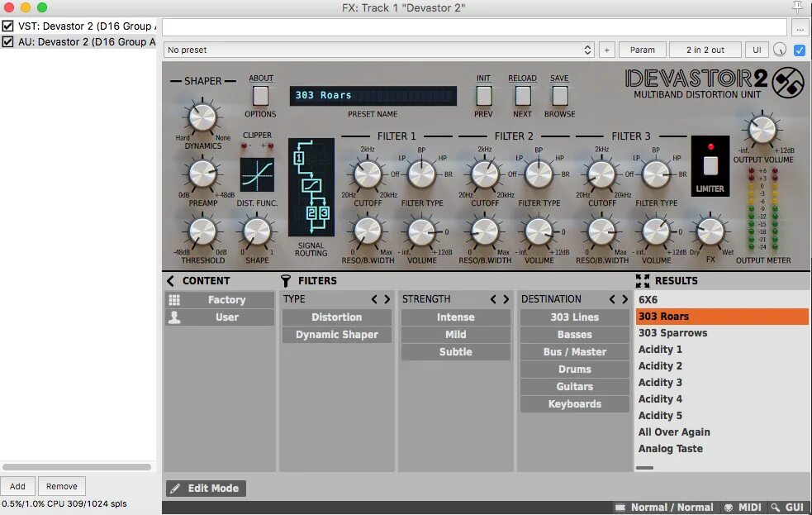812x515 pixels.
Task: Click the UI button
Action: 757,50
